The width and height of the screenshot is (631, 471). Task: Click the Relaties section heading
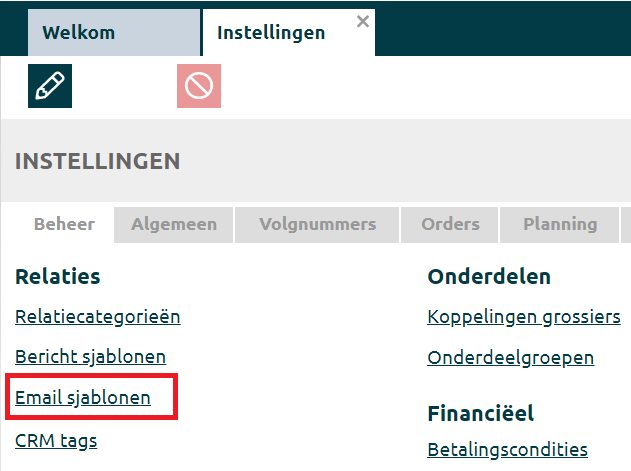click(58, 276)
